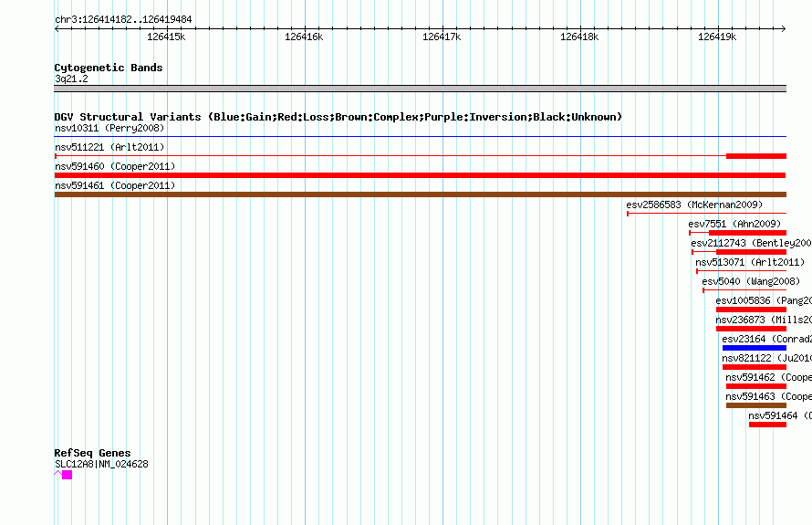Select the nsv591461 brown complex bar
Screen dimensions: 812x525
420,194
